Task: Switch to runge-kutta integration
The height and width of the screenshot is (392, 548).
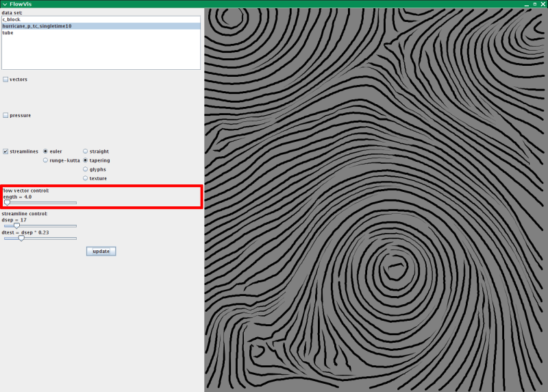Action: pos(46,160)
